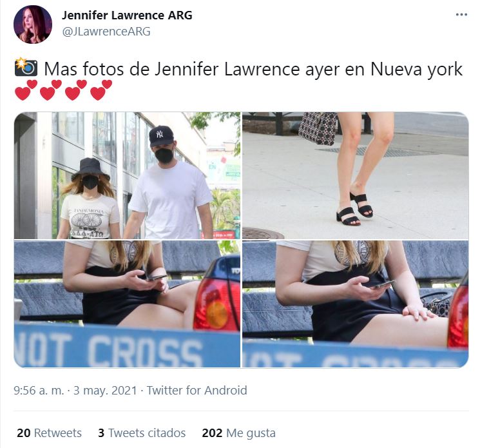Open the Jennifer Lawrence ARG profile avatar
Viewport: 480px width, 448px height.
click(x=33, y=24)
